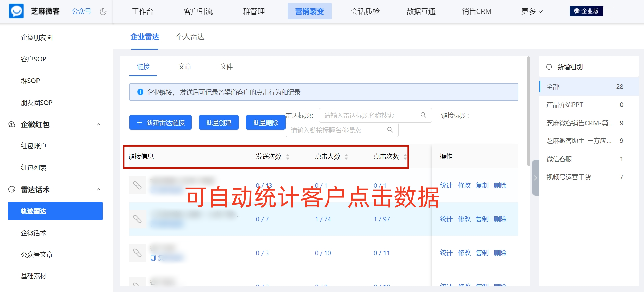Click the 企微红包 red packet icon
This screenshot has height=292, width=644.
coord(12,124)
